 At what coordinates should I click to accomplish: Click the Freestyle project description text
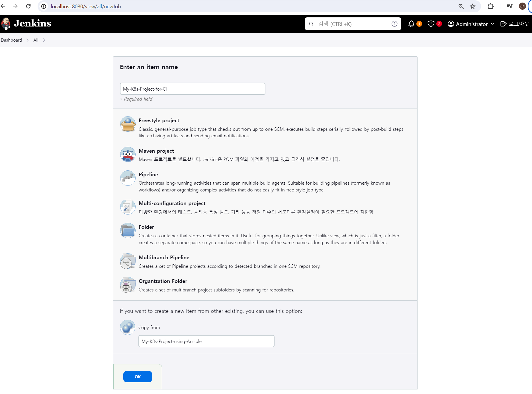[x=271, y=132]
